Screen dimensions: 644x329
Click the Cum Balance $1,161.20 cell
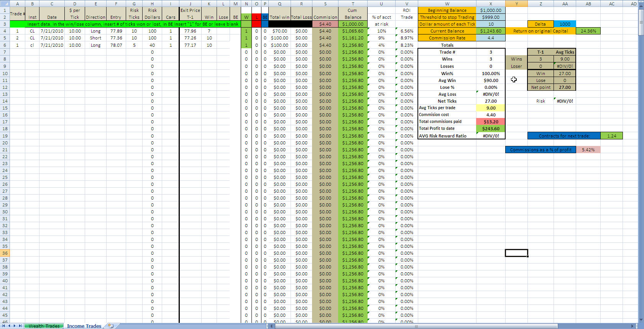[353, 38]
